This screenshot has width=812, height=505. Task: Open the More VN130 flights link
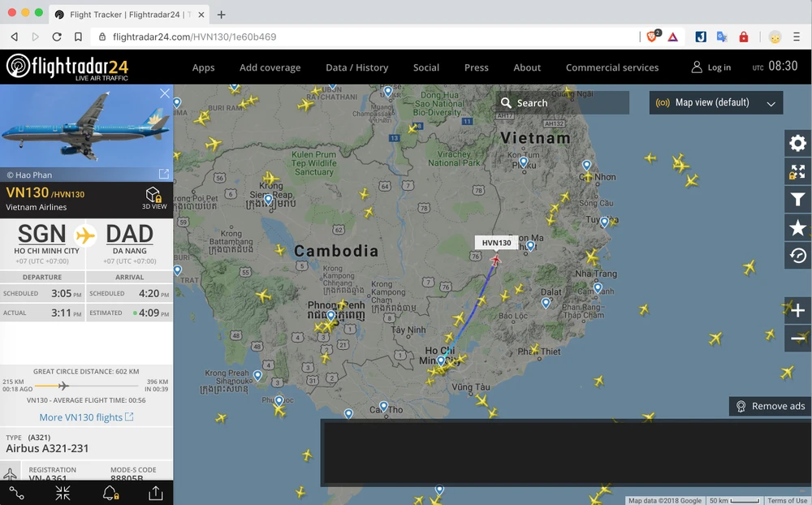pos(86,417)
